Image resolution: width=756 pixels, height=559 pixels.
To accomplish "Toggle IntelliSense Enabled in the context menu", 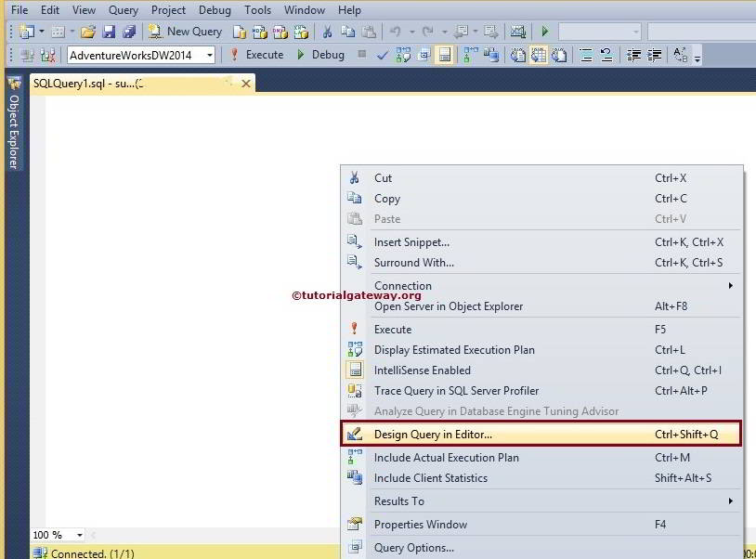I will [423, 370].
